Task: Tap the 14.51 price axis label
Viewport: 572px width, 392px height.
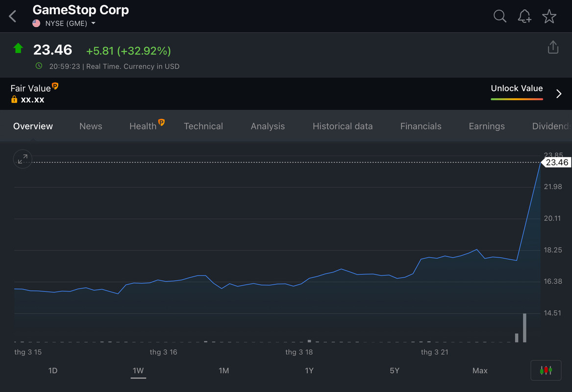Action: pyautogui.click(x=552, y=313)
